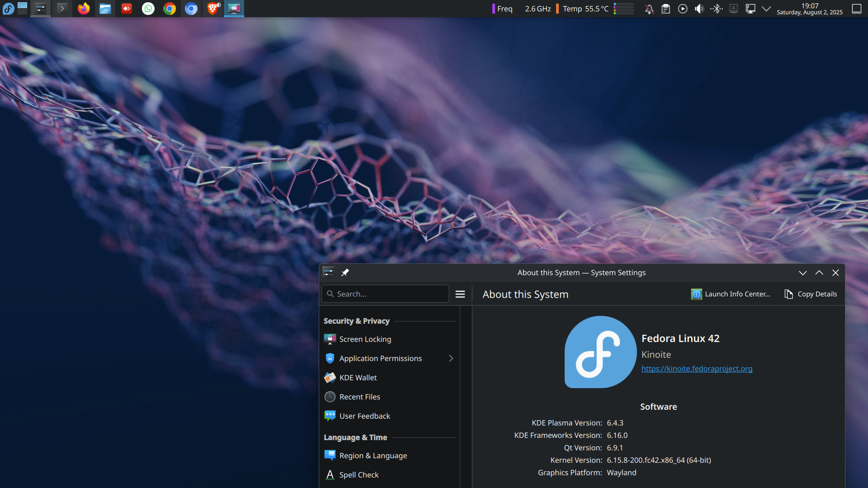Pin the System Settings window on top

[345, 272]
